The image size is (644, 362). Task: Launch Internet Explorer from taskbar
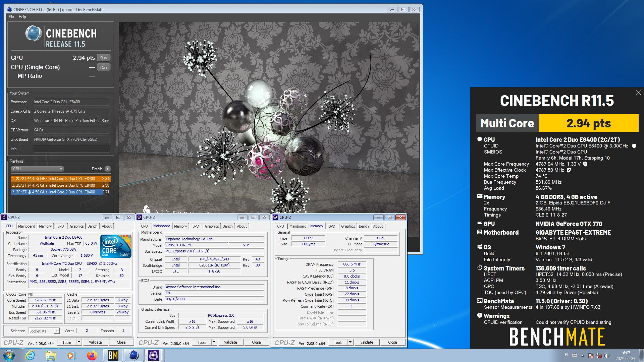[30, 355]
